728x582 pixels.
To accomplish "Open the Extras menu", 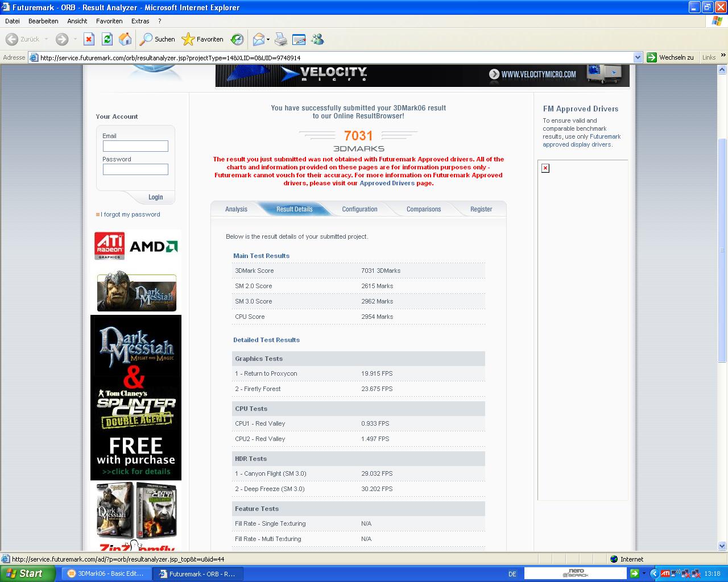I will [x=140, y=21].
